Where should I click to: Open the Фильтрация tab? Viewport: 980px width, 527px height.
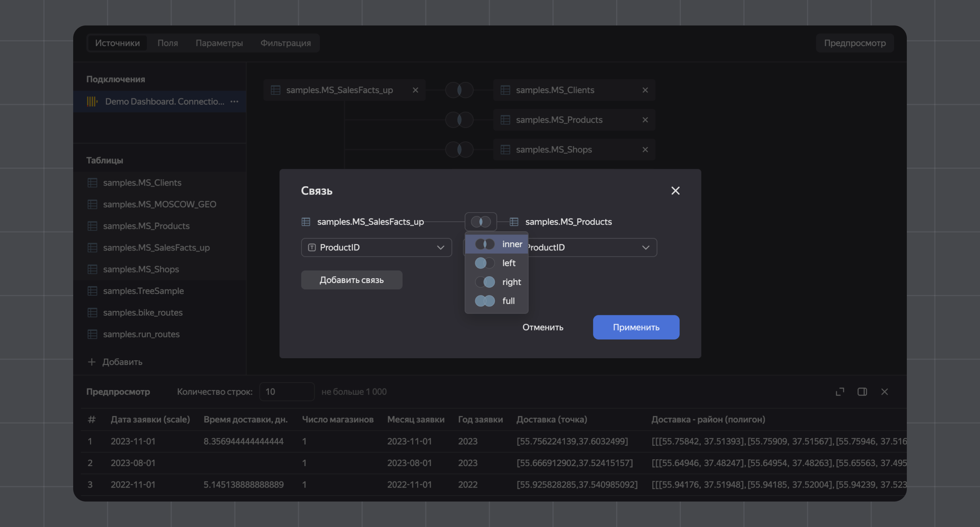coord(285,43)
